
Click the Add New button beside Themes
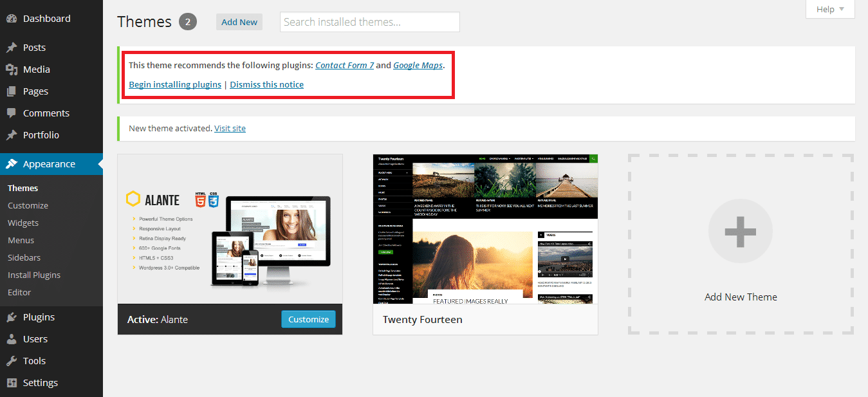(x=239, y=22)
